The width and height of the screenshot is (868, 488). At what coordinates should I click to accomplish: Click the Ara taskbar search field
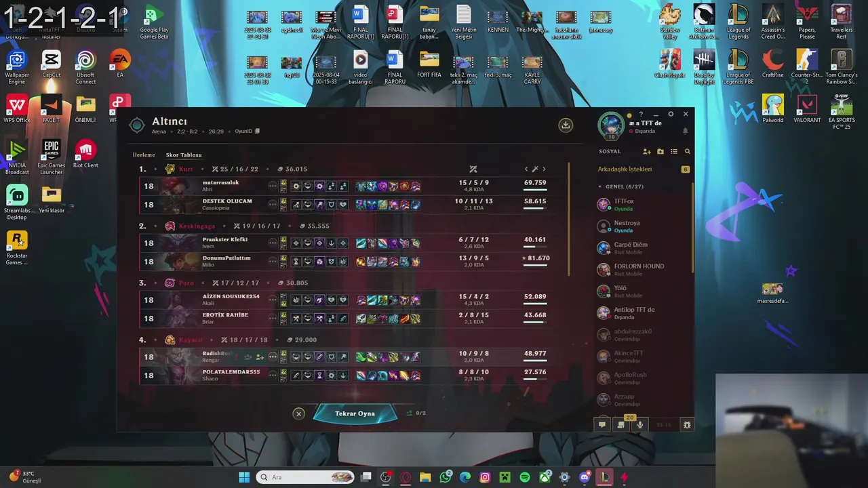tap(306, 477)
